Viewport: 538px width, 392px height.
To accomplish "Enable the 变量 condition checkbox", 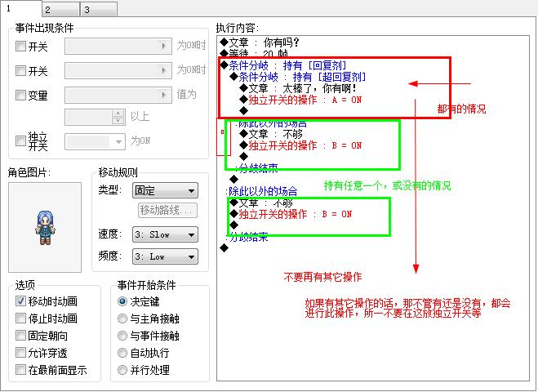I will [x=20, y=95].
